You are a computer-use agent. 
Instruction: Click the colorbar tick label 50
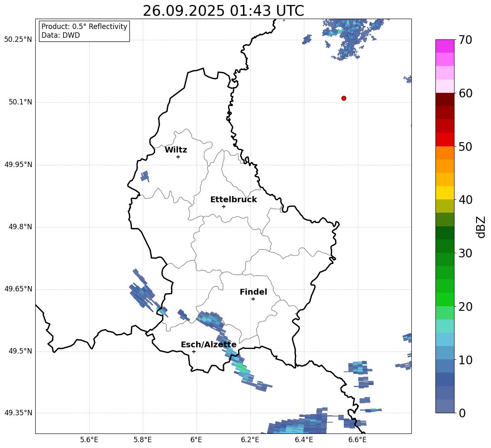(x=465, y=147)
